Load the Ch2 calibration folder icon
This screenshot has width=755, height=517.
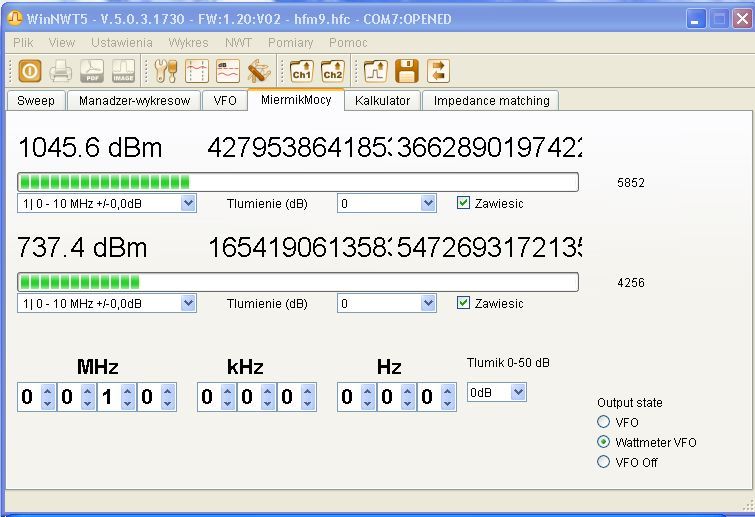pyautogui.click(x=332, y=71)
